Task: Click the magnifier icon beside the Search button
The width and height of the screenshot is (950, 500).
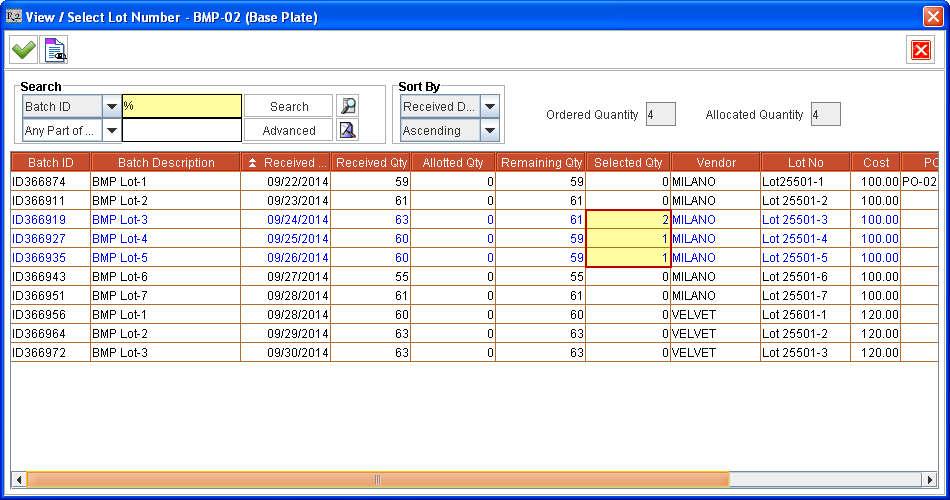Action: 347,106
